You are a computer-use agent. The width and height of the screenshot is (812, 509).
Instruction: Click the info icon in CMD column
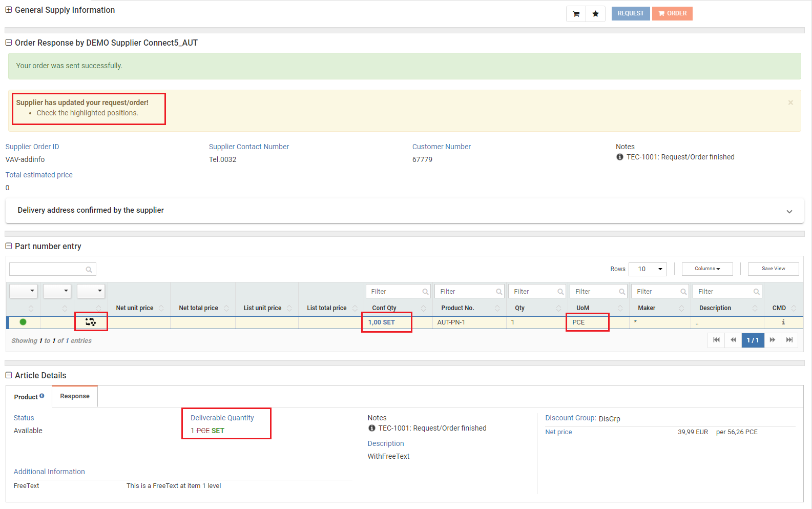[783, 322]
